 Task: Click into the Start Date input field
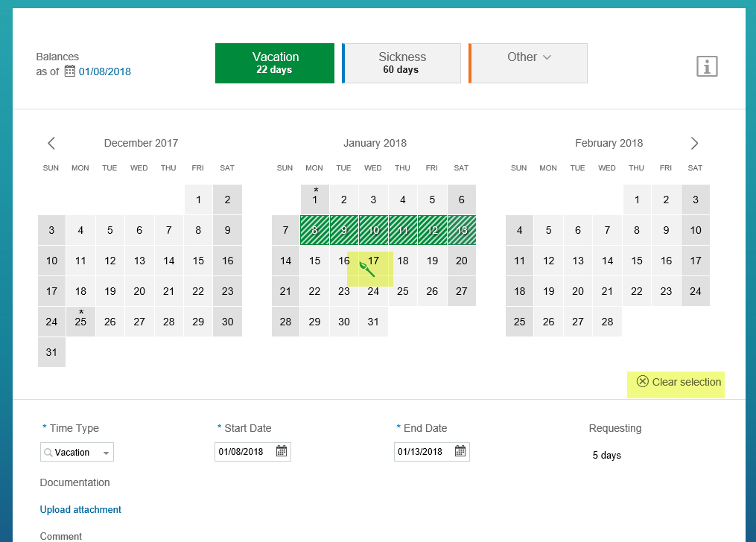click(x=245, y=452)
